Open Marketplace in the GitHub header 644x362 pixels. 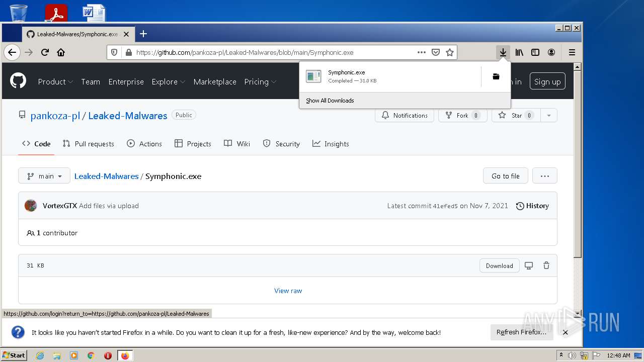click(x=215, y=81)
